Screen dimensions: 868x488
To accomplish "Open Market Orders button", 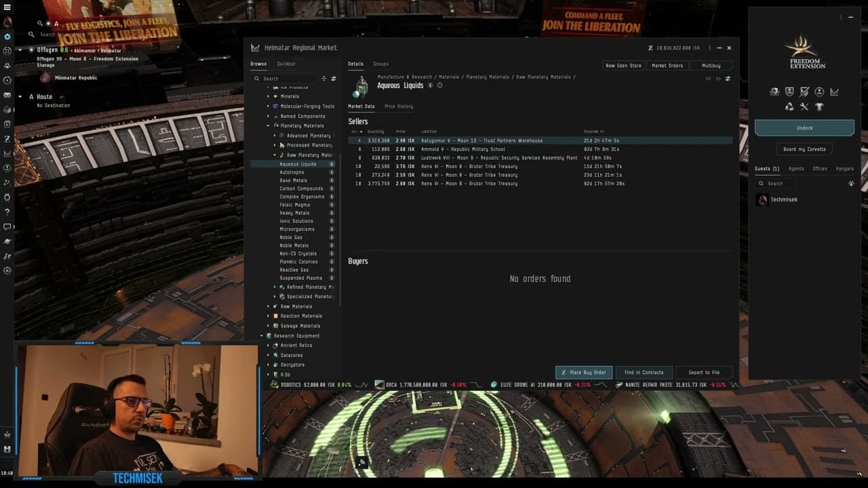I will tap(667, 66).
